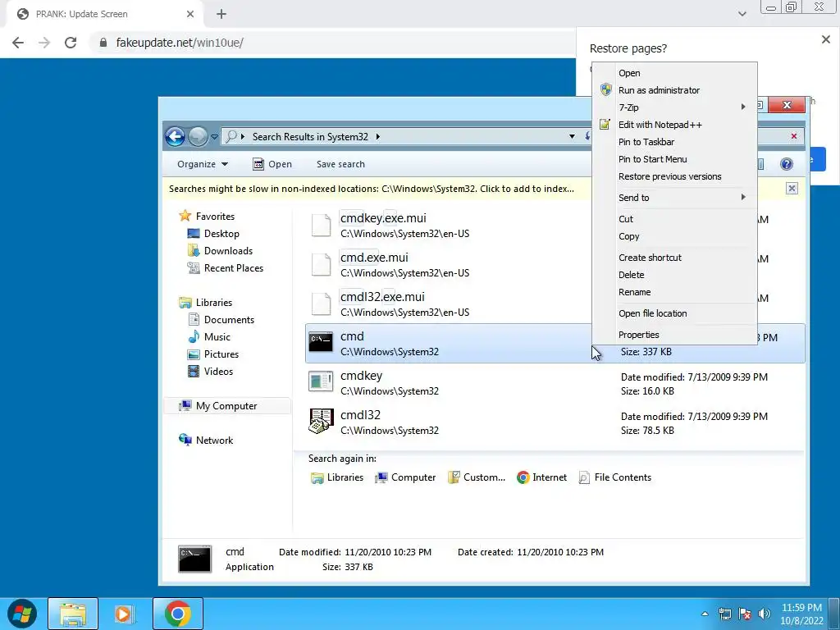Select the cmdl32.exe.mui file icon
The width and height of the screenshot is (840, 630).
321,304
